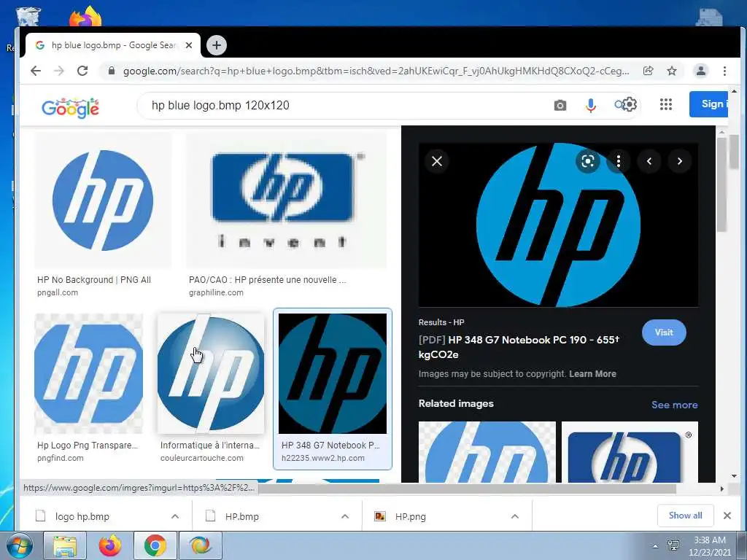Image resolution: width=747 pixels, height=560 pixels.
Task: Search by image camera icon
Action: point(560,105)
